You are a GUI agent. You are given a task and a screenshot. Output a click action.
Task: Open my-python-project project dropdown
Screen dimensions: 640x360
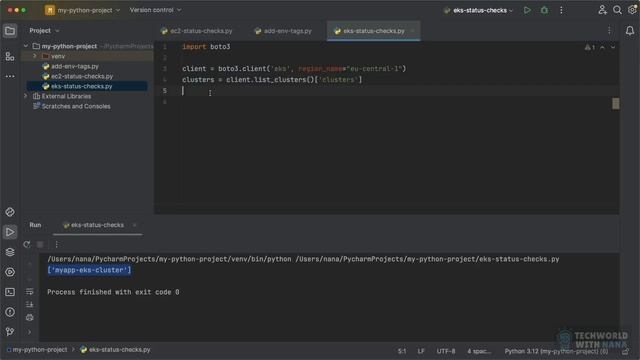pos(83,10)
